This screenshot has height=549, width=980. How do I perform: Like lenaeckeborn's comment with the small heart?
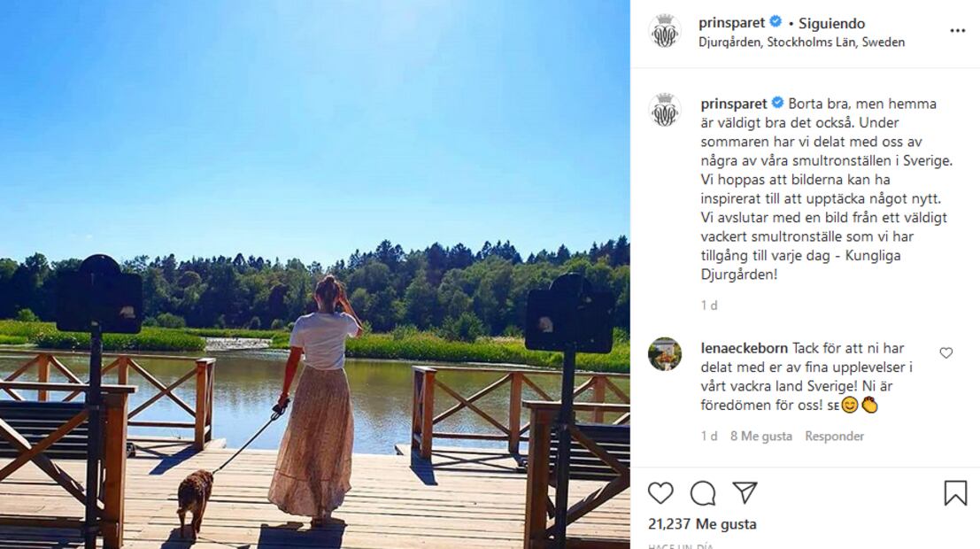coord(945,353)
